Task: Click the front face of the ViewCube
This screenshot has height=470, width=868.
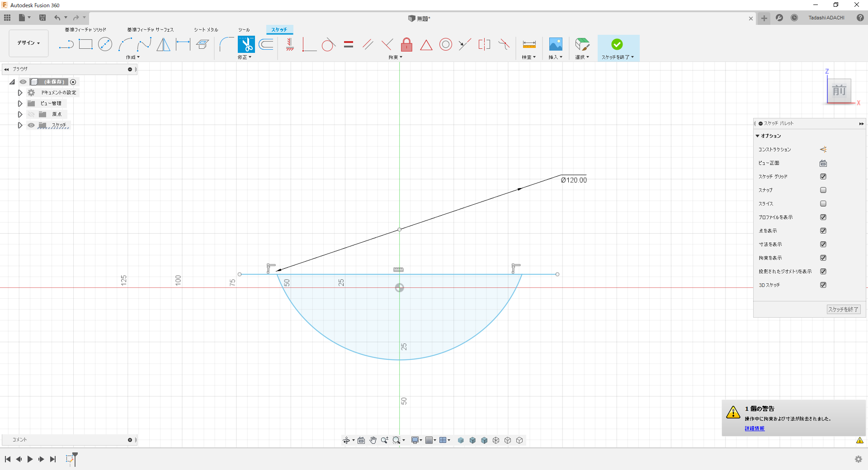Action: tap(840, 90)
